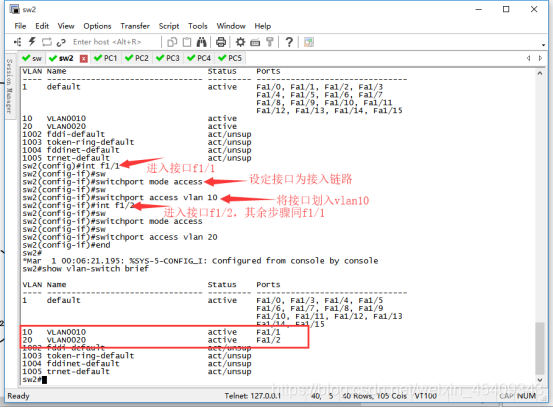Click the NUM indicator in status bar
The image size is (553, 408).
[x=527, y=396]
